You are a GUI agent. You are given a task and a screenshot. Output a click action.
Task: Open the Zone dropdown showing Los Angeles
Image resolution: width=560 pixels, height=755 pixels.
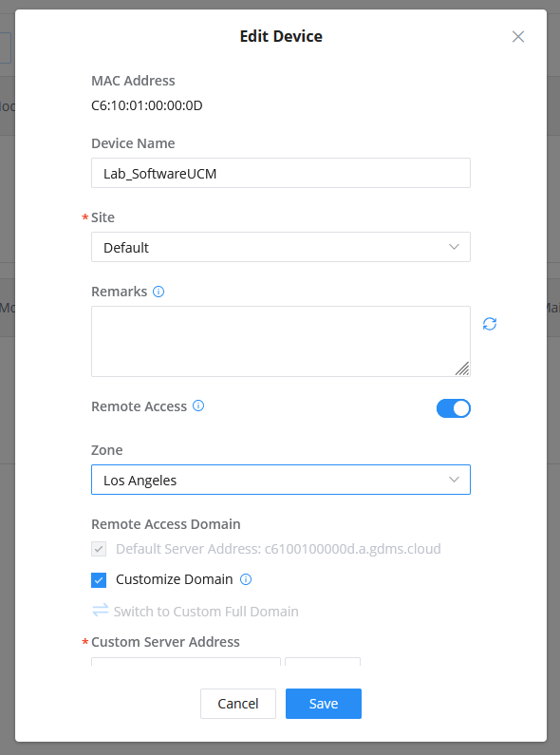click(x=281, y=480)
